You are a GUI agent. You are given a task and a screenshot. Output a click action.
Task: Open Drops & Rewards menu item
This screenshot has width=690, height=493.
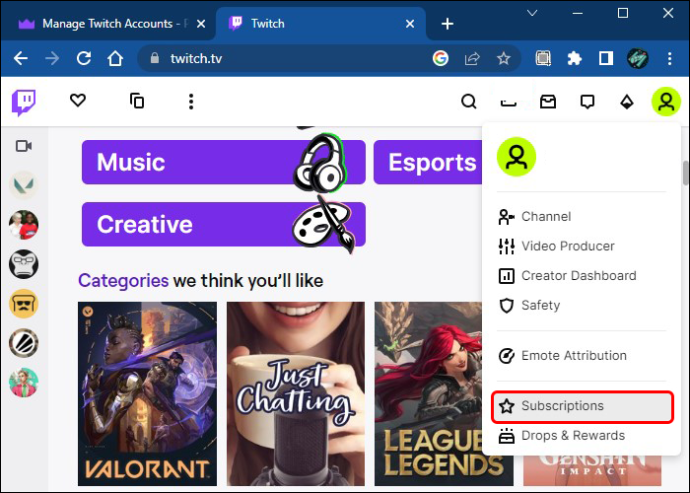[581, 435]
